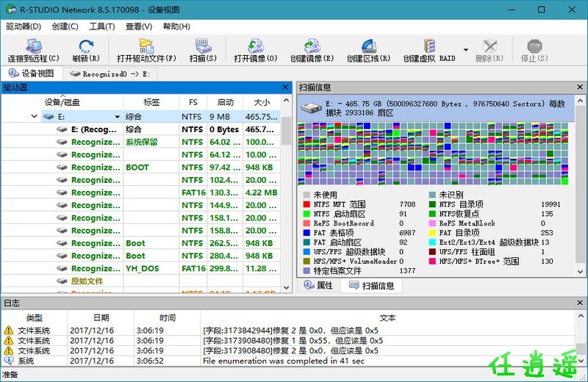588x382 pixels.
Task: Click the NTFS MFT 范围 red swatch
Action: click(306, 204)
